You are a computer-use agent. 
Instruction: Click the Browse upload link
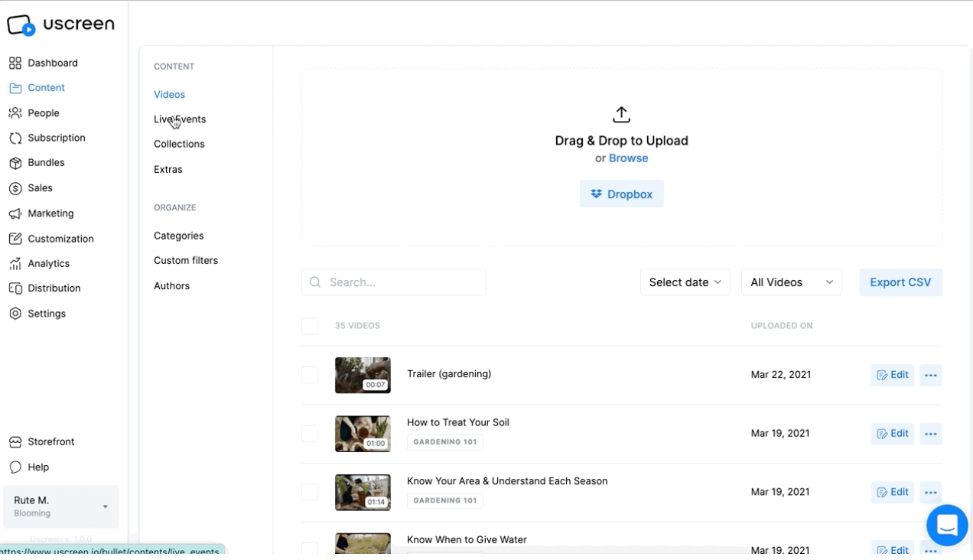pos(628,158)
